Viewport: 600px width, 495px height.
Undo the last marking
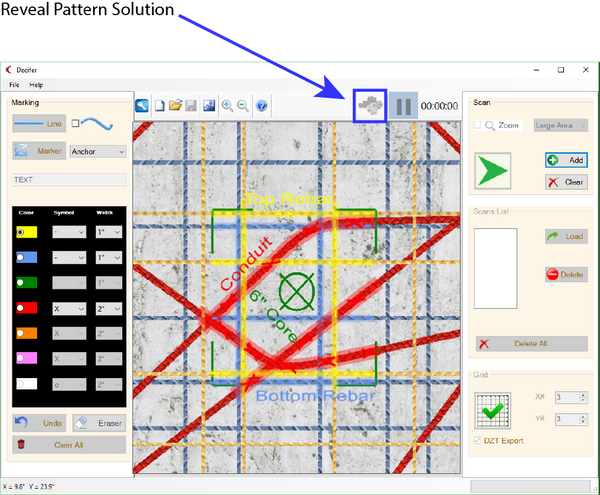(39, 423)
